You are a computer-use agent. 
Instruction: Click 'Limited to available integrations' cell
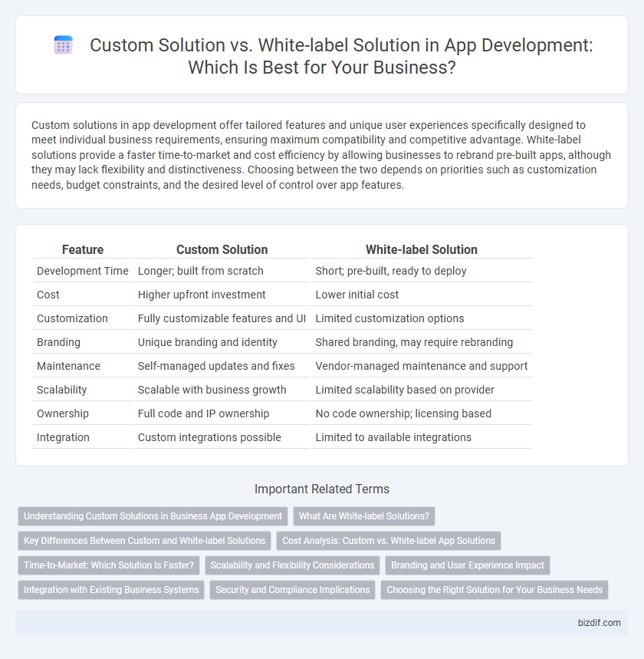(x=422, y=437)
